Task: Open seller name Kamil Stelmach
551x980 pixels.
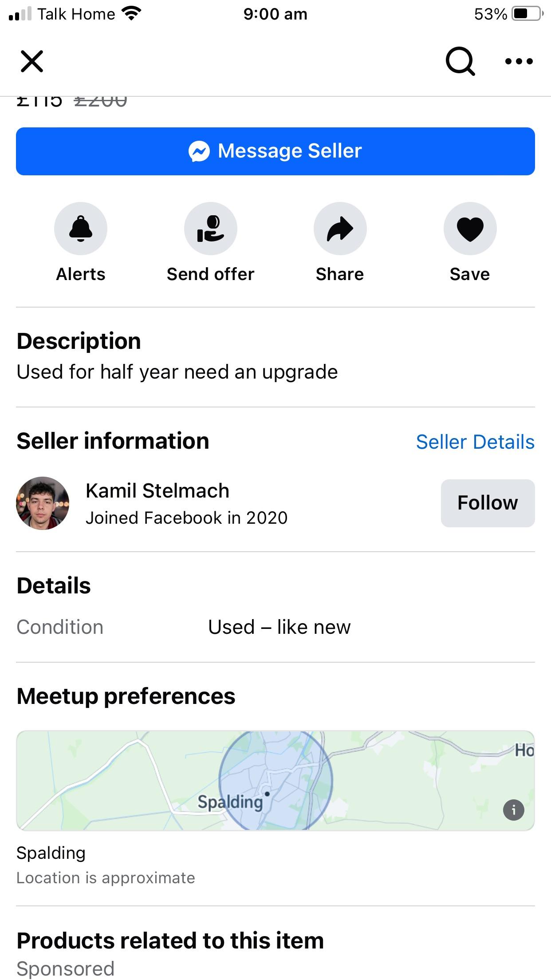Action: (157, 491)
